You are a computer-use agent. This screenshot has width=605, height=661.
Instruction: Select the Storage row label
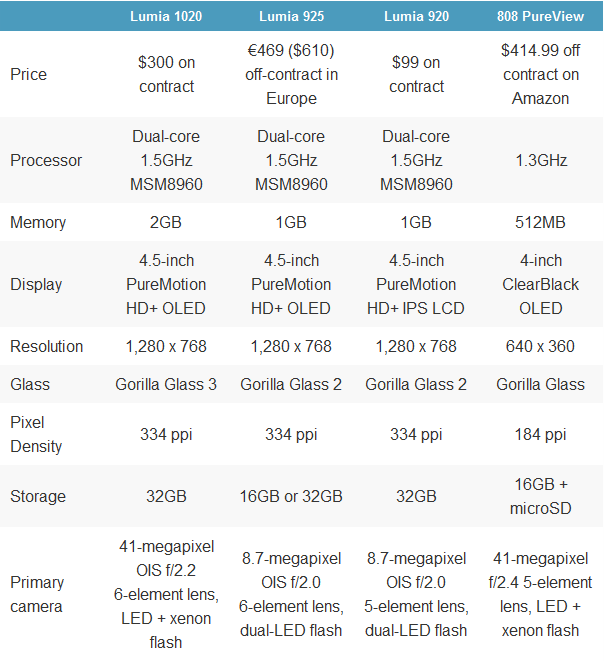(38, 497)
